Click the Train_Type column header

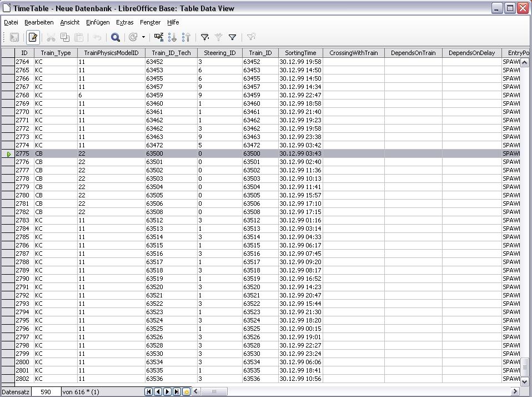[56, 53]
